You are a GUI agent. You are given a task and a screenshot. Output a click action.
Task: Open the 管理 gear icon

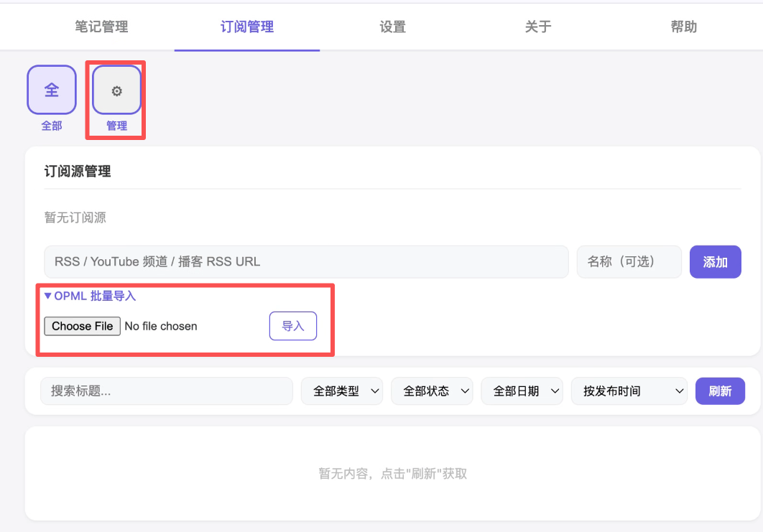pyautogui.click(x=116, y=90)
